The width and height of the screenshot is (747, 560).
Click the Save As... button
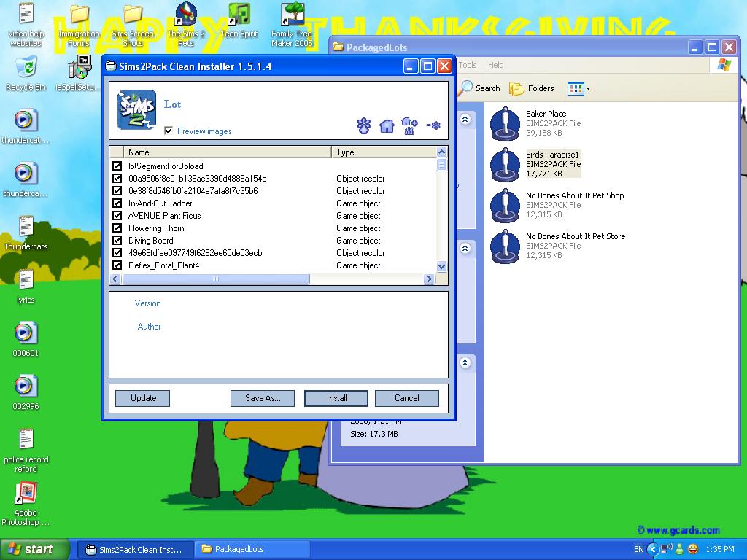[263, 398]
